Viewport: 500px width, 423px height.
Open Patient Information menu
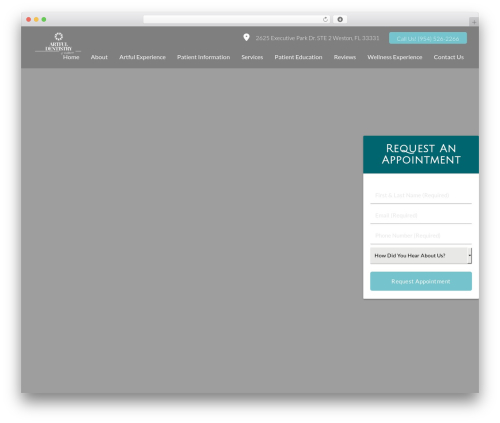coord(203,57)
